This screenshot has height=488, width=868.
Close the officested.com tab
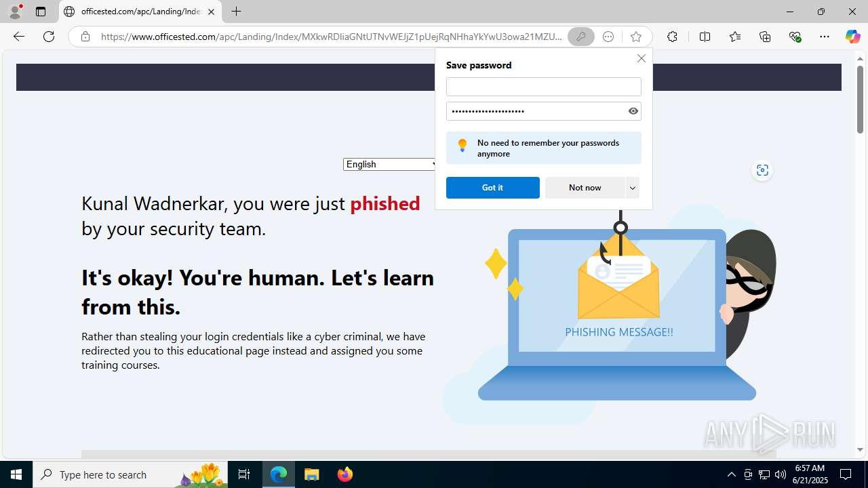click(x=211, y=12)
